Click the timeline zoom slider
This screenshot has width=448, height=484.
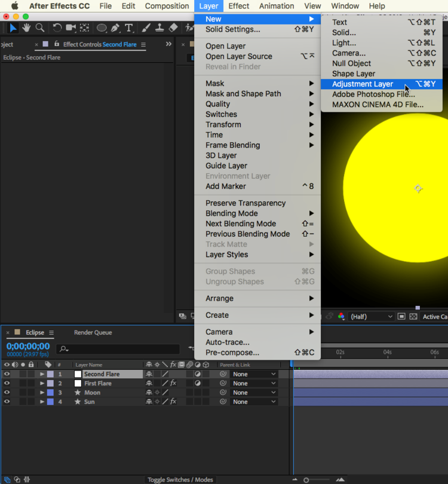point(306,480)
